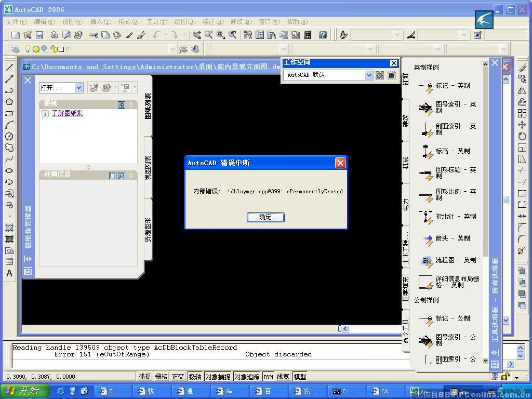Expand the 打开... dropdown in sheet set manager
The width and height of the screenshot is (532, 399).
(79, 88)
